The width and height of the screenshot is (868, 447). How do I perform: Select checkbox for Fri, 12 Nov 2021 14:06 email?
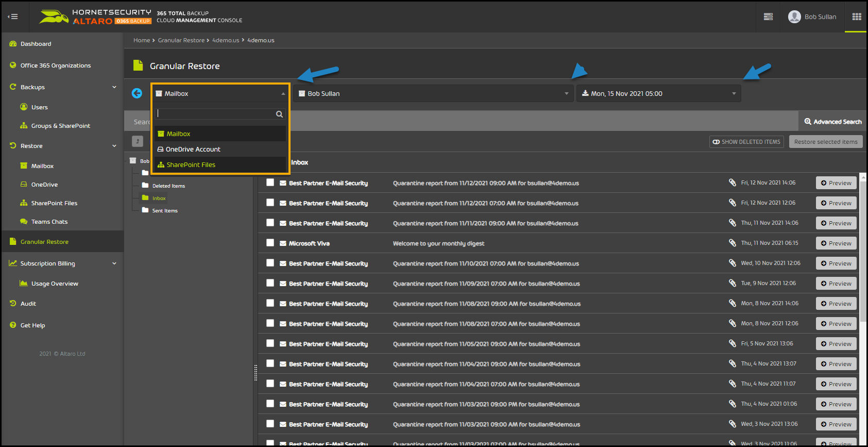coord(270,183)
